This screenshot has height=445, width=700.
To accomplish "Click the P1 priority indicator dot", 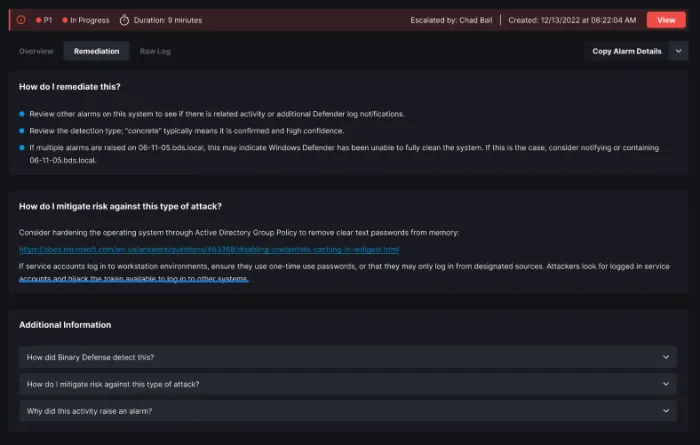I will tap(36, 19).
